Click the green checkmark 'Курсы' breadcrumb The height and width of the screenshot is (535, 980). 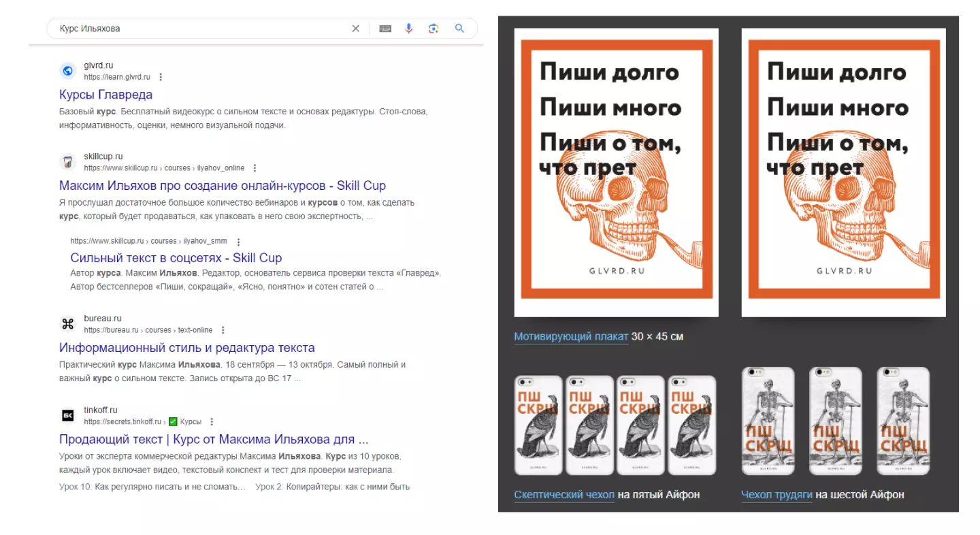pyautogui.click(x=185, y=422)
